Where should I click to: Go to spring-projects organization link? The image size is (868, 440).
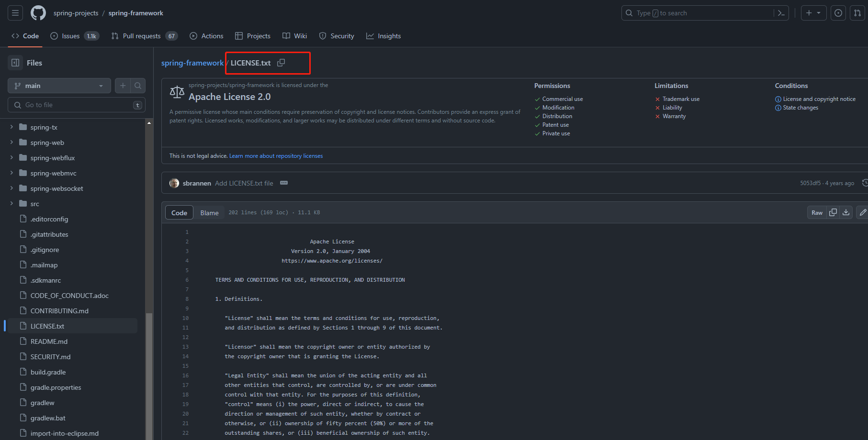76,13
